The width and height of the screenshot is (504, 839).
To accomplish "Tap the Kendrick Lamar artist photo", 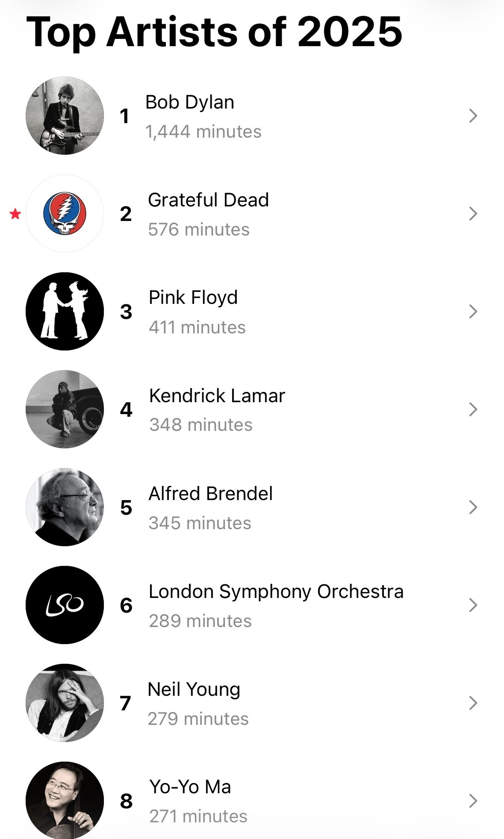I will click(65, 409).
